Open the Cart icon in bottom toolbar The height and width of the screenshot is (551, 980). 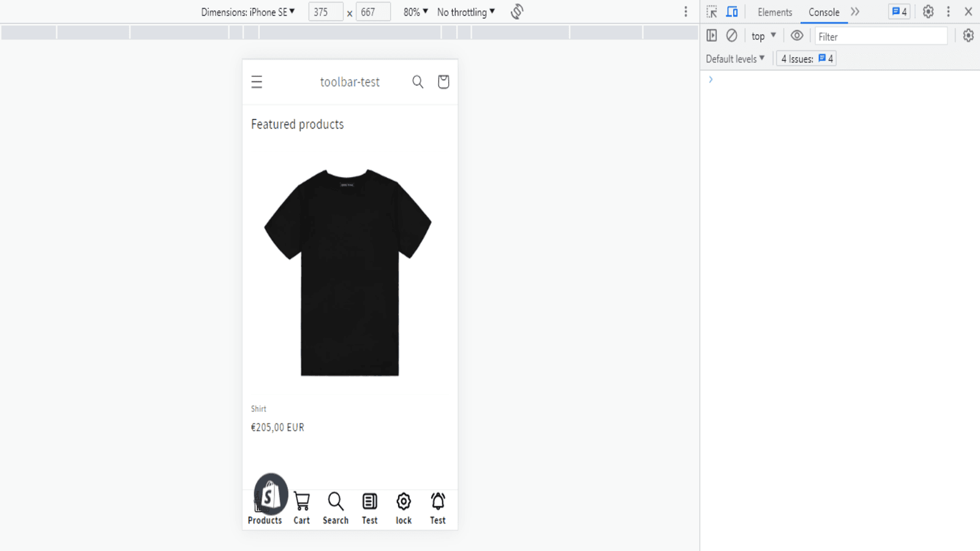[301, 501]
